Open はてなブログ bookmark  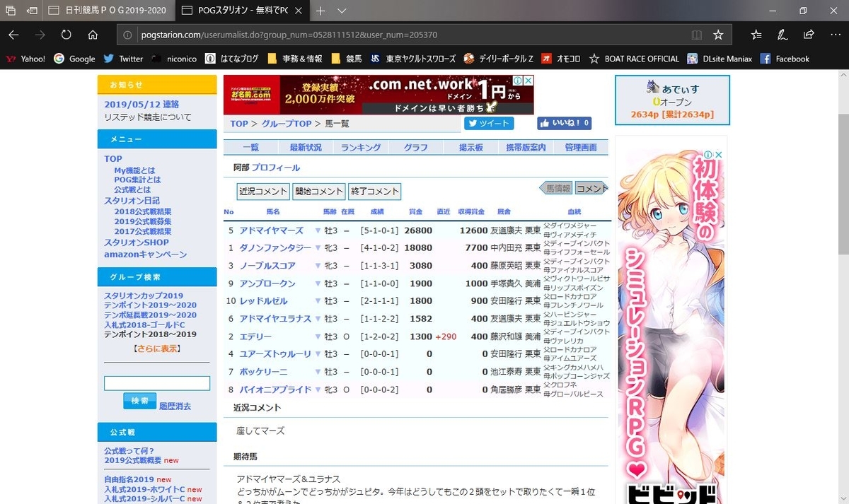tap(232, 59)
